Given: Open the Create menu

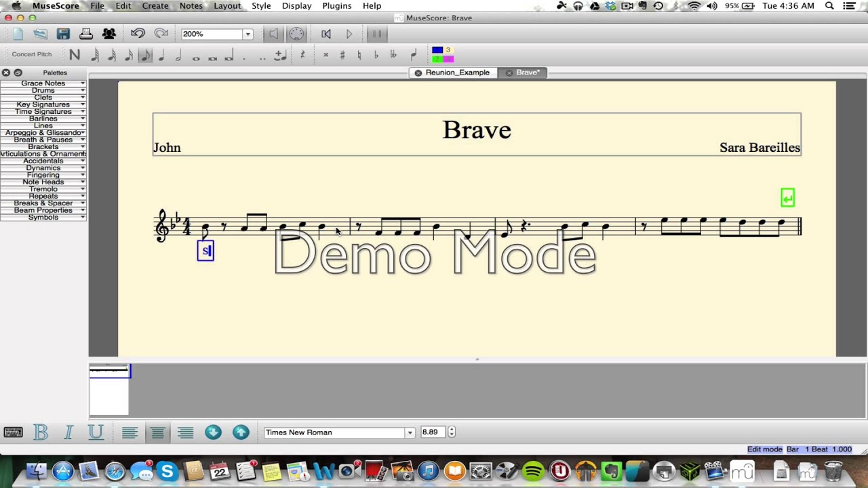Looking at the screenshot, I should (155, 5).
